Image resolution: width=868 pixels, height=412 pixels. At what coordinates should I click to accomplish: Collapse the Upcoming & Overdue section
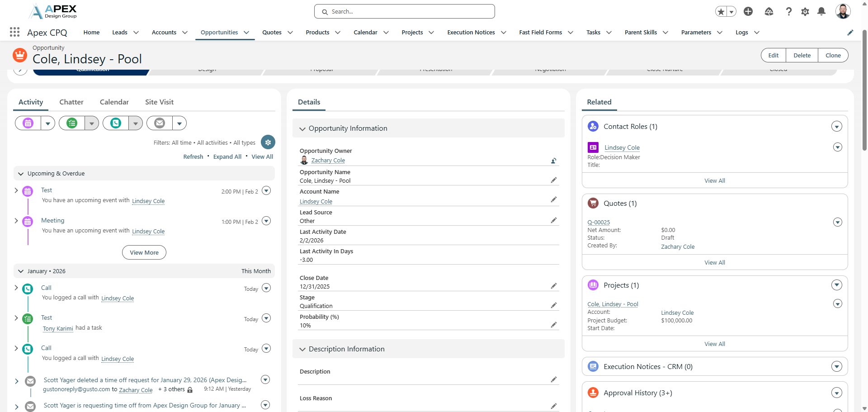coord(21,174)
